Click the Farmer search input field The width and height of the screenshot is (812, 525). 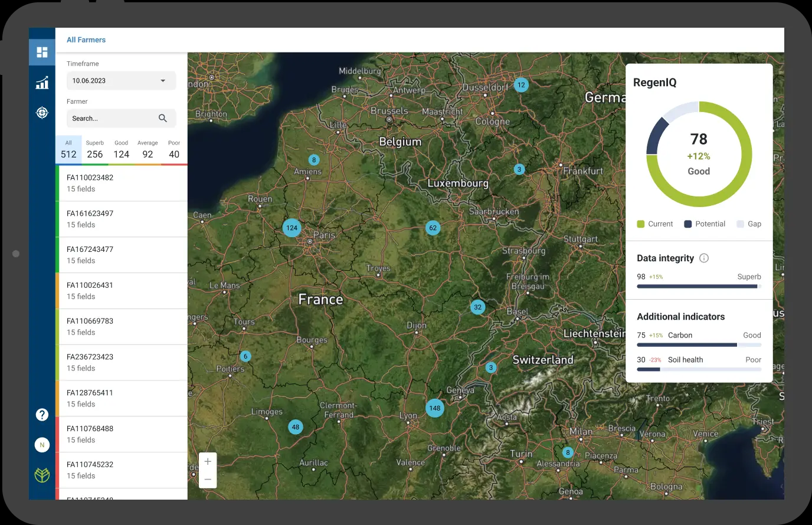coord(121,118)
